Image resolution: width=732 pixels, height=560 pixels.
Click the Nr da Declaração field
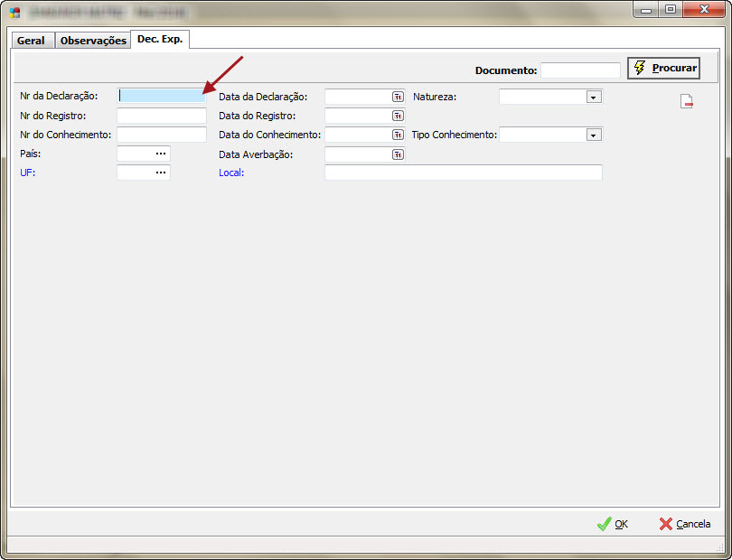(x=162, y=96)
